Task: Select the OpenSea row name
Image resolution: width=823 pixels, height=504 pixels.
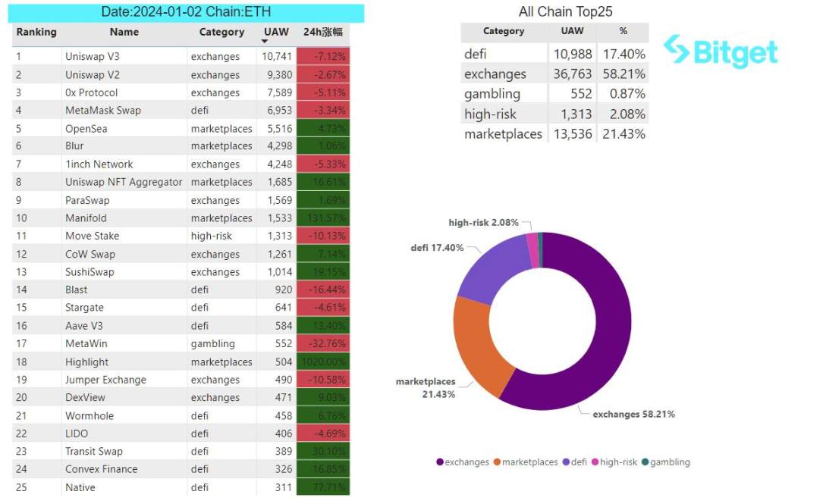Action: [86, 129]
